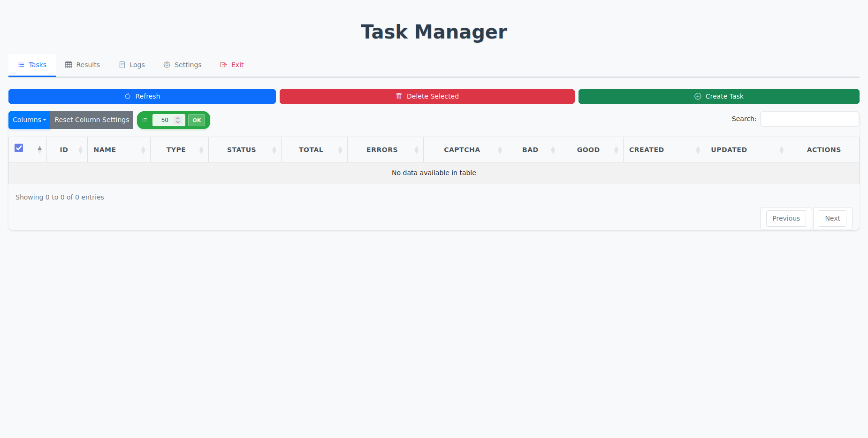This screenshot has height=438, width=868.
Task: Open the Columns dropdown
Action: (29, 120)
